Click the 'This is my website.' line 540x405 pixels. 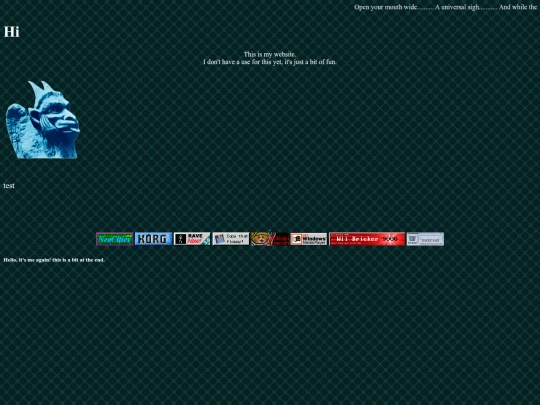click(270, 54)
